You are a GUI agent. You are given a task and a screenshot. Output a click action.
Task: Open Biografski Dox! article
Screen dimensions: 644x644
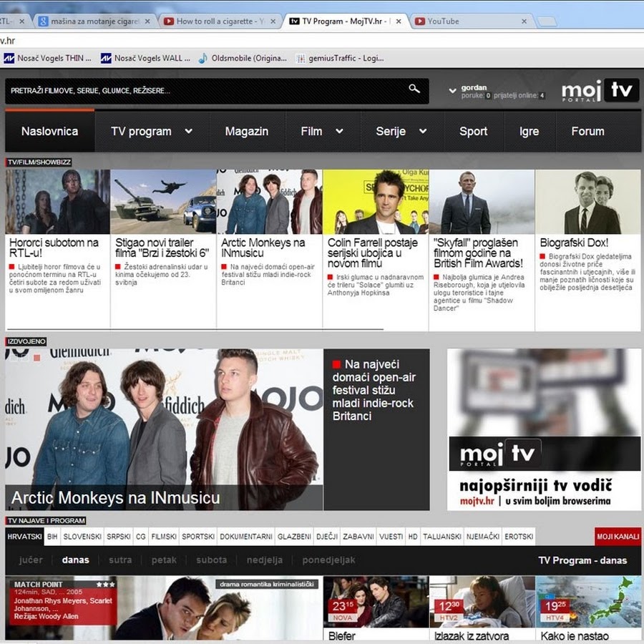[574, 243]
